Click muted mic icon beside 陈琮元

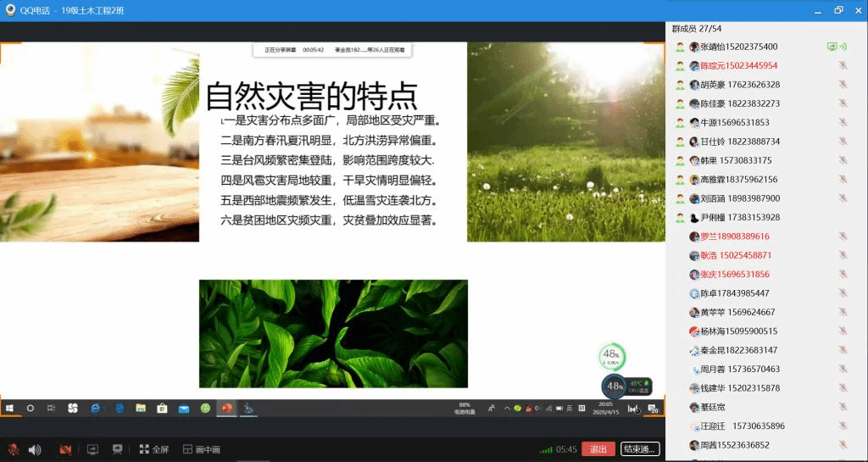pos(843,66)
